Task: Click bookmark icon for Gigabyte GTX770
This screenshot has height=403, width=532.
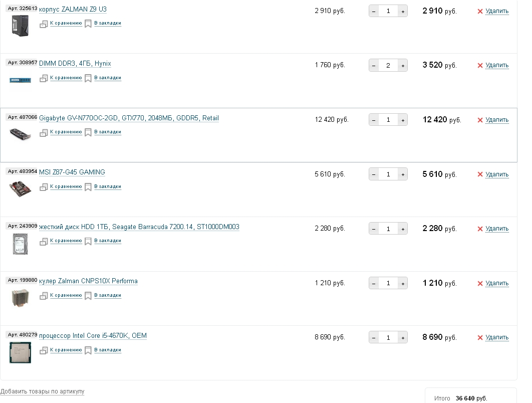Action: coord(88,132)
